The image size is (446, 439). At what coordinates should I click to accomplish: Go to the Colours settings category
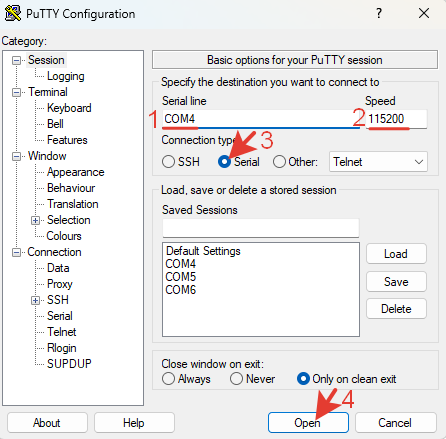(x=64, y=236)
